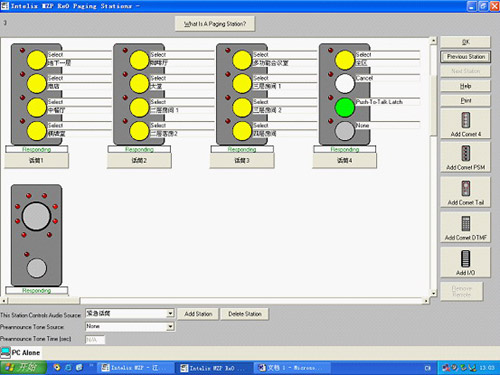The image size is (500, 375).
Task: Click the white Cancel button on station 4
Action: pyautogui.click(x=344, y=84)
